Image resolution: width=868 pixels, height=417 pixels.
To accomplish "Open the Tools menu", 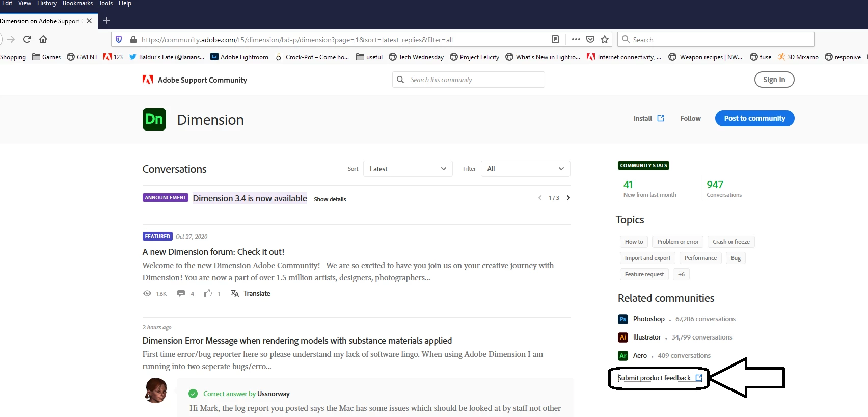I will (x=106, y=3).
